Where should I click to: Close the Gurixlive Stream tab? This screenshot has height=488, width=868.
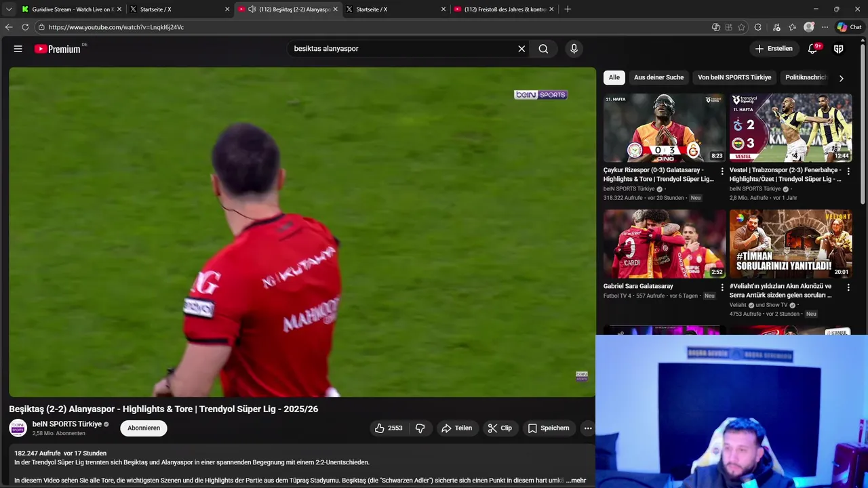(119, 9)
